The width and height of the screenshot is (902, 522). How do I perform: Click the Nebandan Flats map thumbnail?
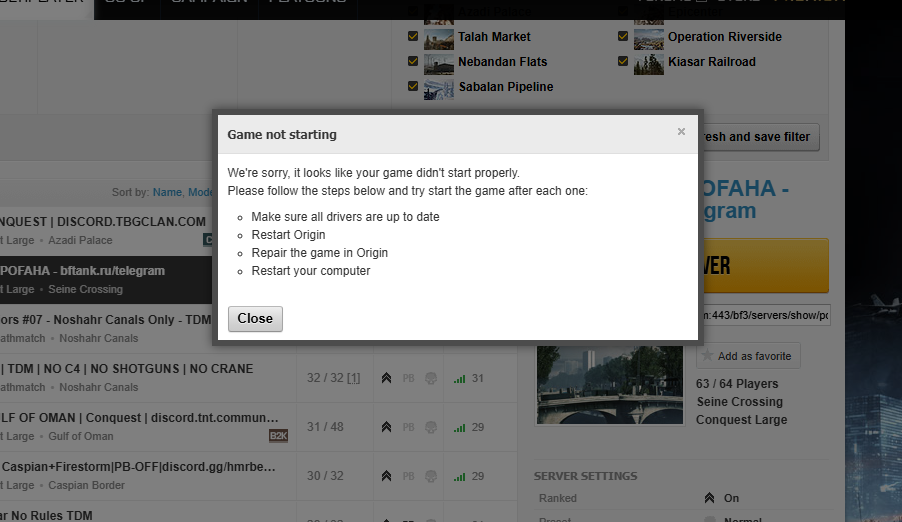click(438, 64)
